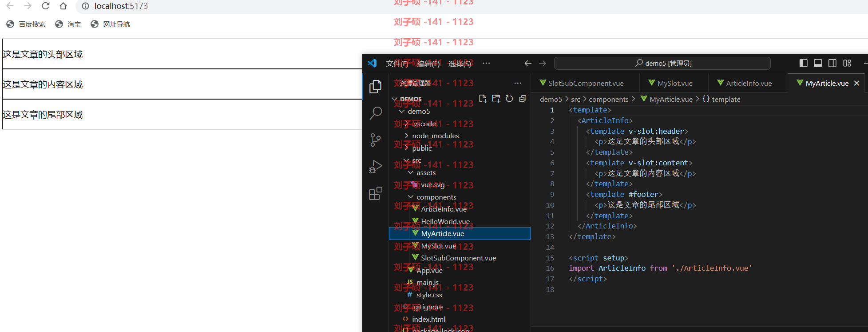Close the MyArticle.vue editor tab

[x=856, y=83]
